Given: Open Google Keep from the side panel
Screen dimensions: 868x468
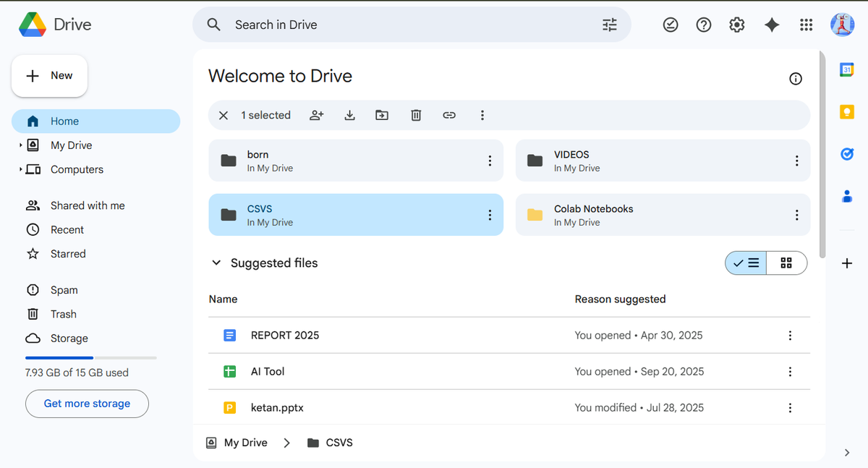Looking at the screenshot, I should click(x=846, y=111).
